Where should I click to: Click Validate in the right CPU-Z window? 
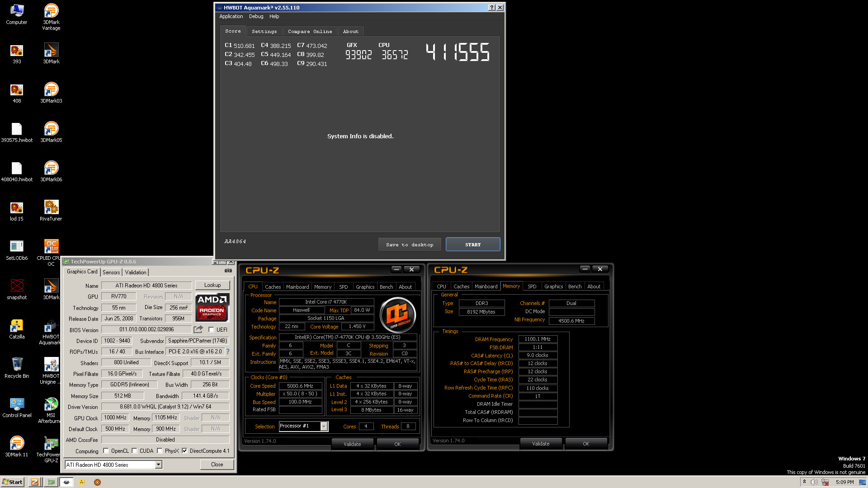point(541,444)
